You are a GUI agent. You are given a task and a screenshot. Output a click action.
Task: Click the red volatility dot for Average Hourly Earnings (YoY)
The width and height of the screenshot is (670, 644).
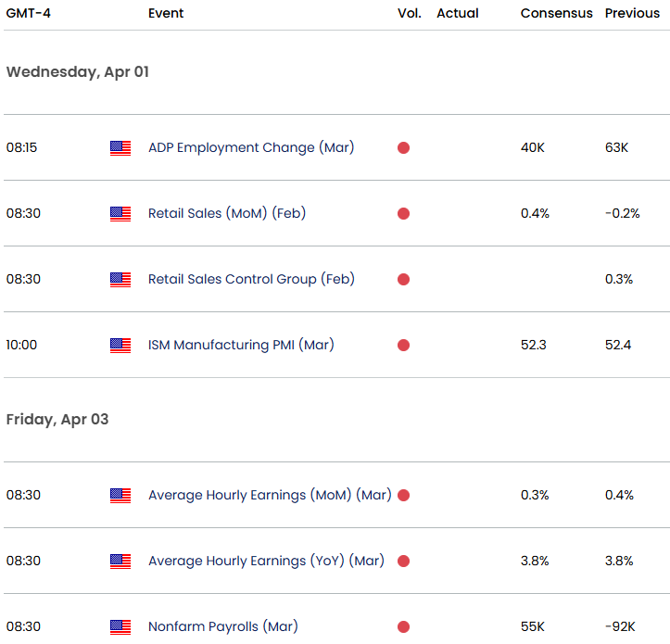[403, 562]
